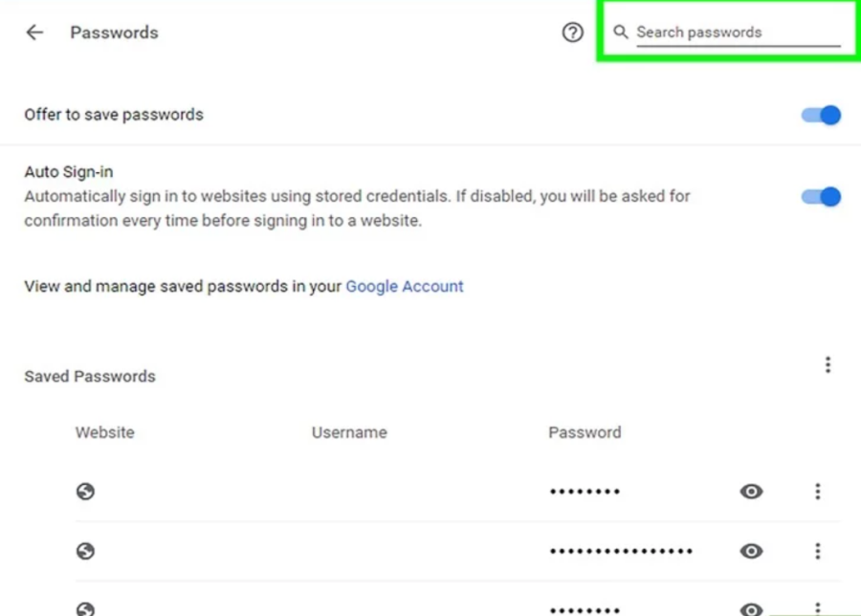Focus the Search passwords field
This screenshot has height=616, width=861.
point(738,33)
